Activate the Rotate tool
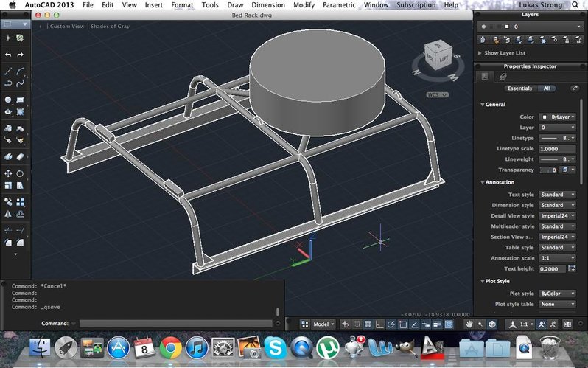The width and height of the screenshot is (588, 368). 20,173
